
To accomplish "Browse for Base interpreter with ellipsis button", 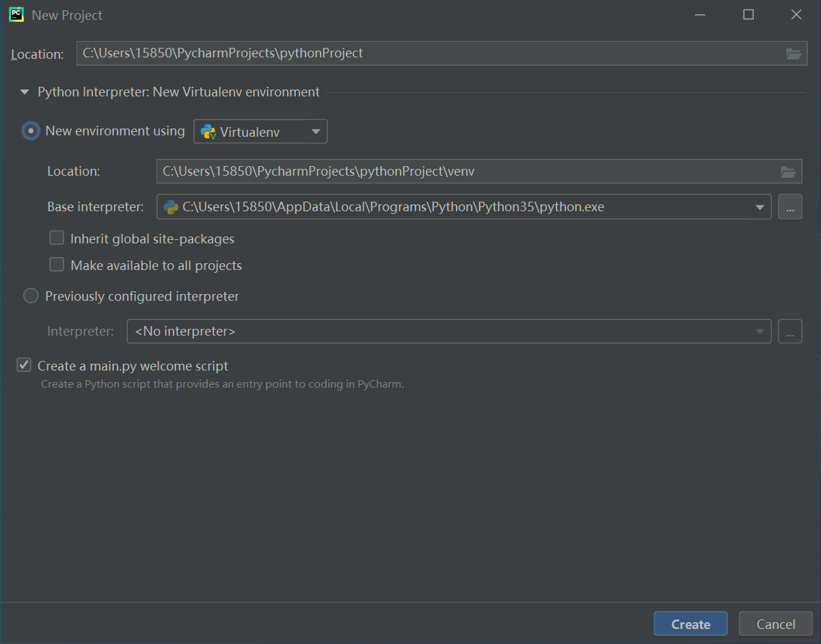I will [790, 207].
